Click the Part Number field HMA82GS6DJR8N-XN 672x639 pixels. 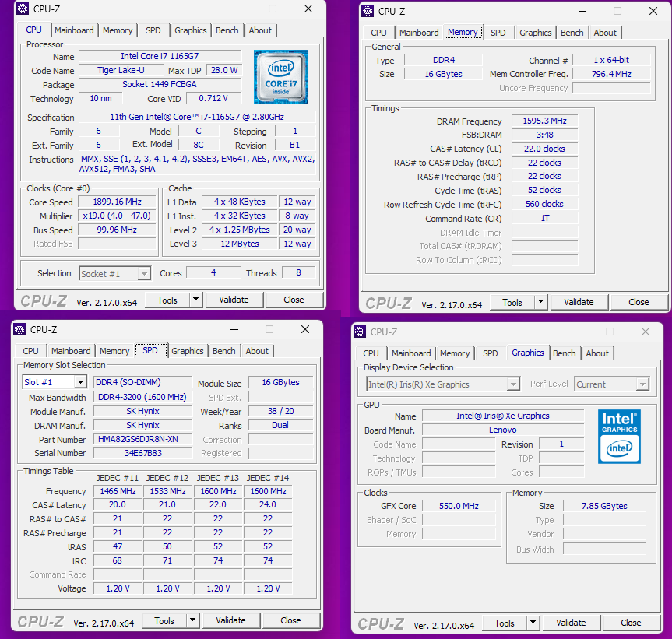coord(142,439)
